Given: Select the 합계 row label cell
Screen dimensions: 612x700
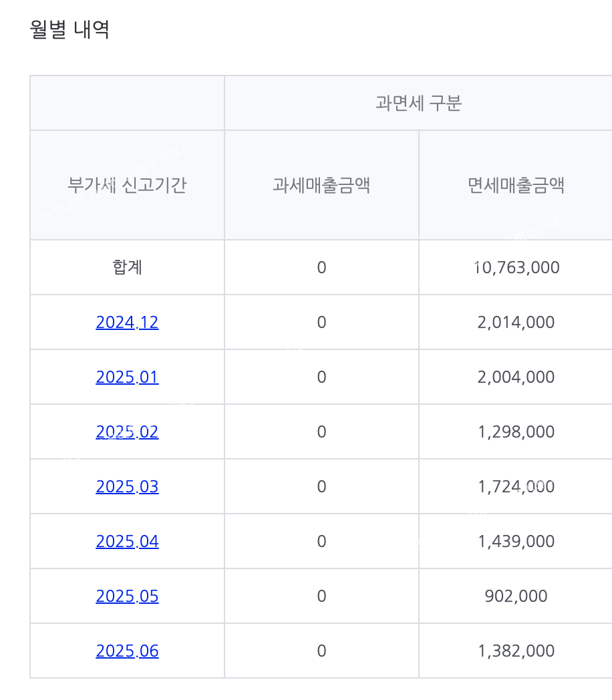Looking at the screenshot, I should pos(127,268).
